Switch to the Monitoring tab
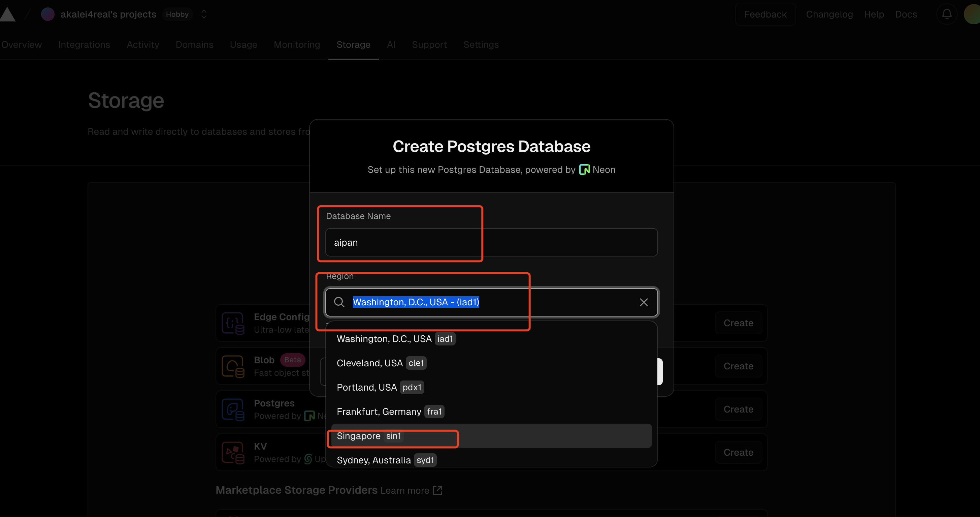Viewport: 980px width, 517px height. pyautogui.click(x=297, y=44)
